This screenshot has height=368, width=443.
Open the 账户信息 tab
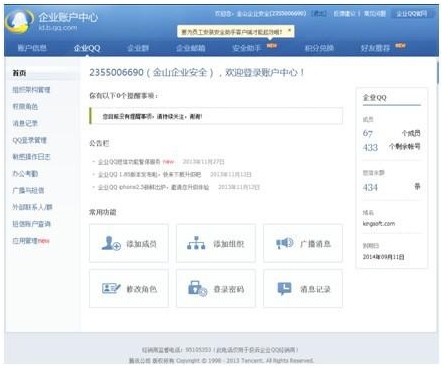pyautogui.click(x=32, y=48)
